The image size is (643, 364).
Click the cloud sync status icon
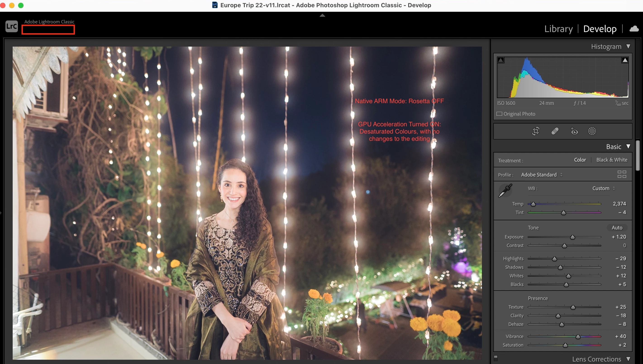pos(634,29)
